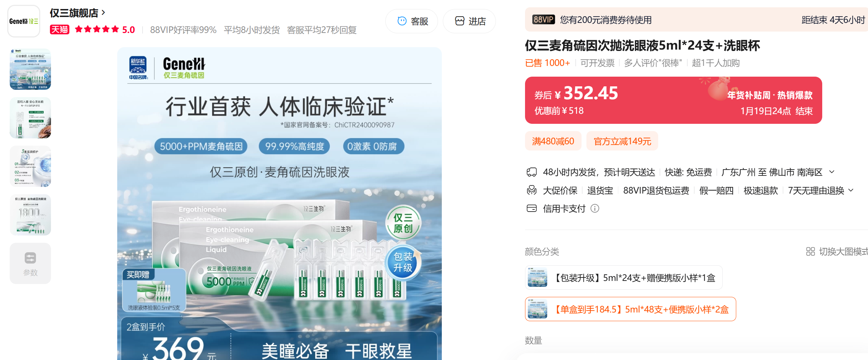The height and width of the screenshot is (360, 868).
Task: Expand the delivery address dropdown
Action: (832, 172)
